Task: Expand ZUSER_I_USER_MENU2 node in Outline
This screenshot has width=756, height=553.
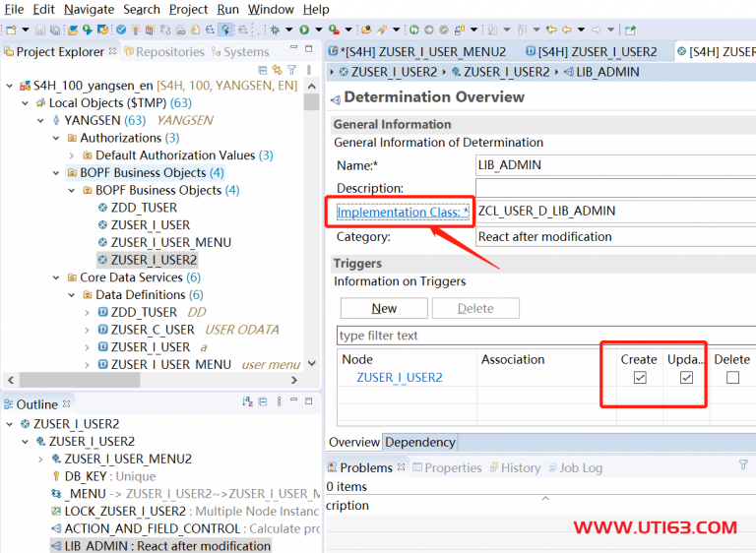Action: coord(40,460)
